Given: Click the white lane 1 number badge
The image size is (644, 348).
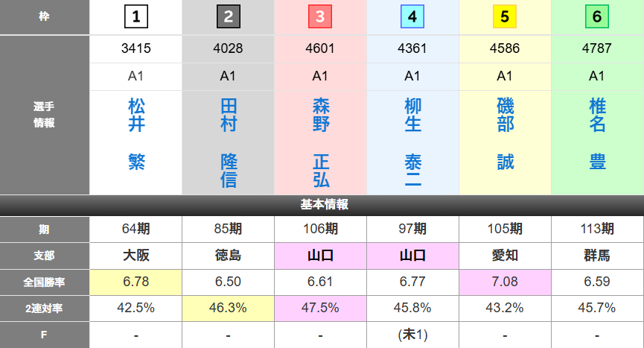Looking at the screenshot, I should pos(136,16).
